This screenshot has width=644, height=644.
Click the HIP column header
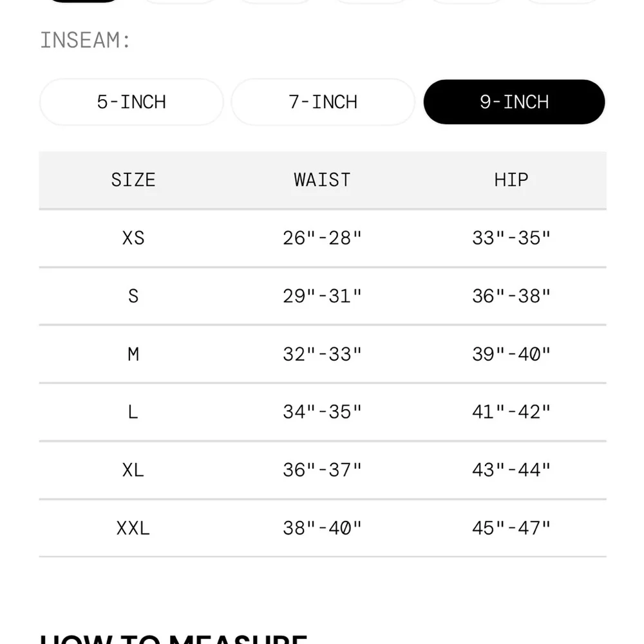(511, 180)
